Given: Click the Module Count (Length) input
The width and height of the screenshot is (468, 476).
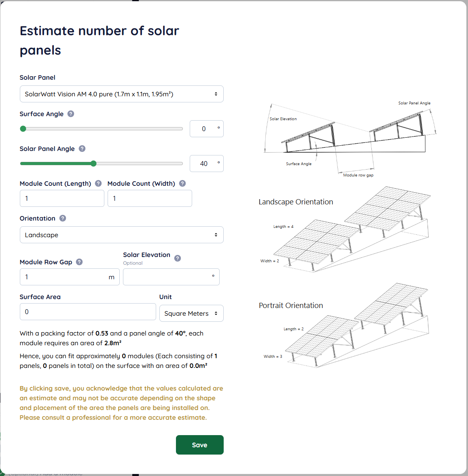Looking at the screenshot, I should click(x=62, y=198).
